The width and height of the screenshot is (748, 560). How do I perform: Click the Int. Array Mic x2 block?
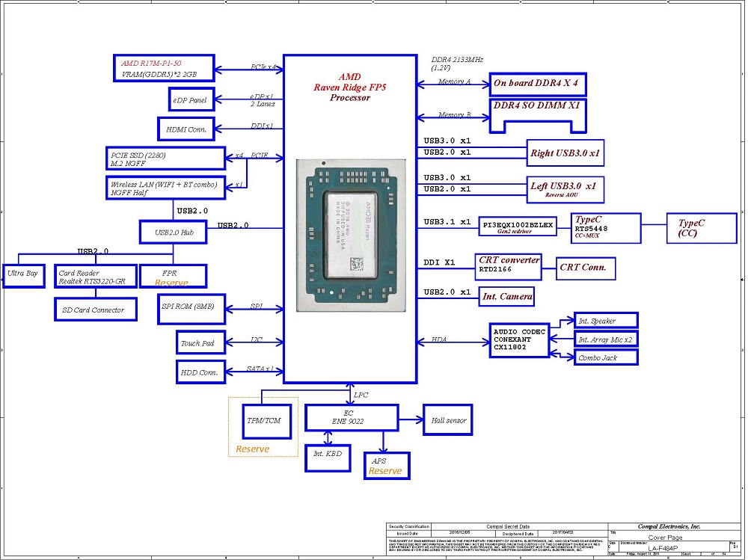click(606, 339)
